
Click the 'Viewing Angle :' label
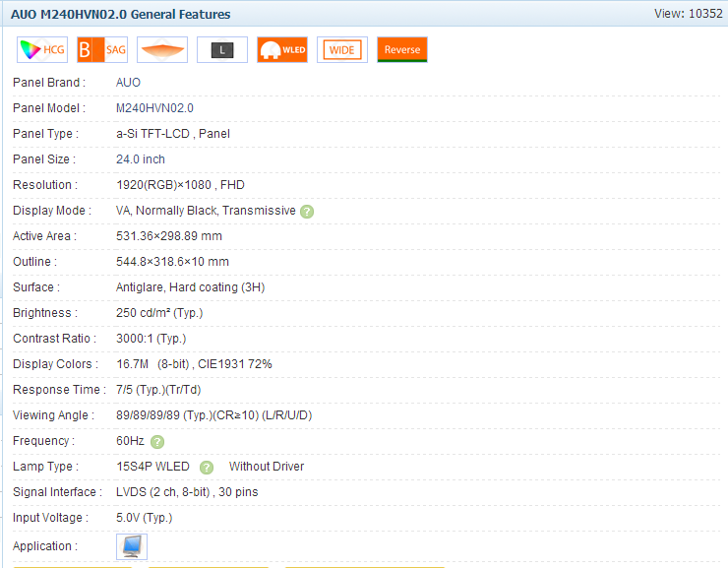tap(53, 415)
